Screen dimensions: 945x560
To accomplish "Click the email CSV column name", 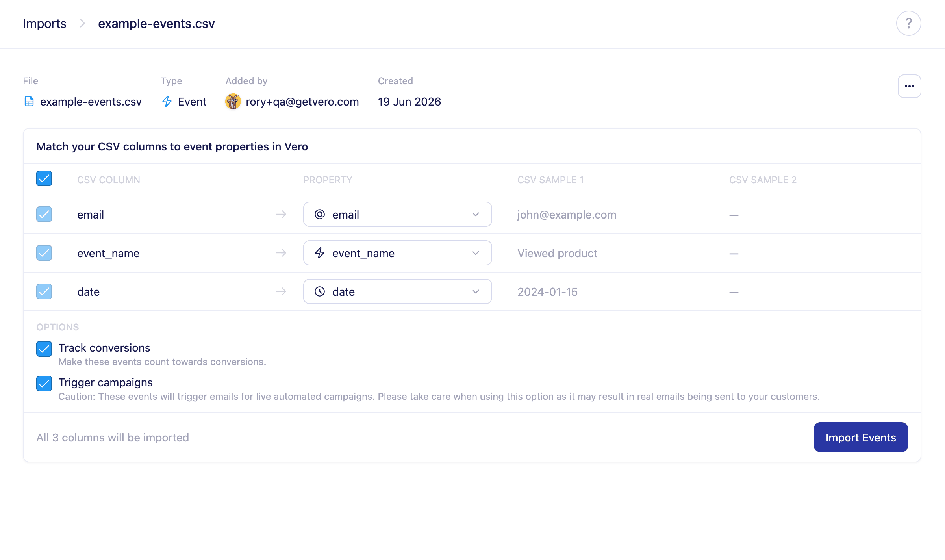I will [91, 215].
